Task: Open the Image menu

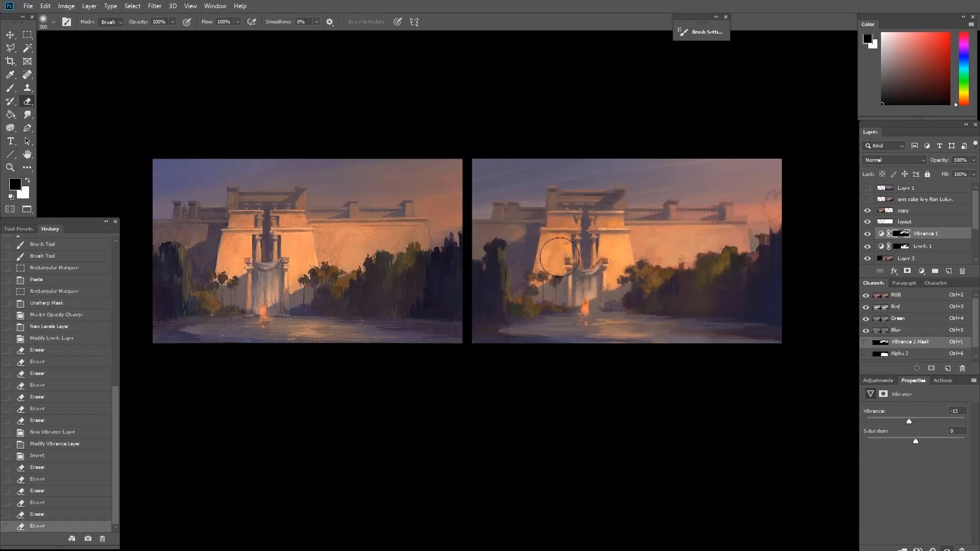Action: (66, 6)
